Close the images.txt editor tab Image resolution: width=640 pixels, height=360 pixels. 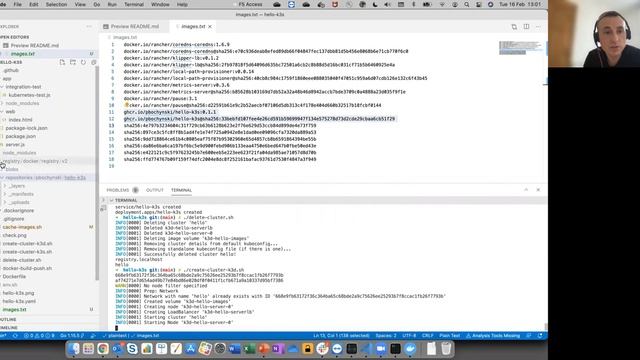pos(210,27)
